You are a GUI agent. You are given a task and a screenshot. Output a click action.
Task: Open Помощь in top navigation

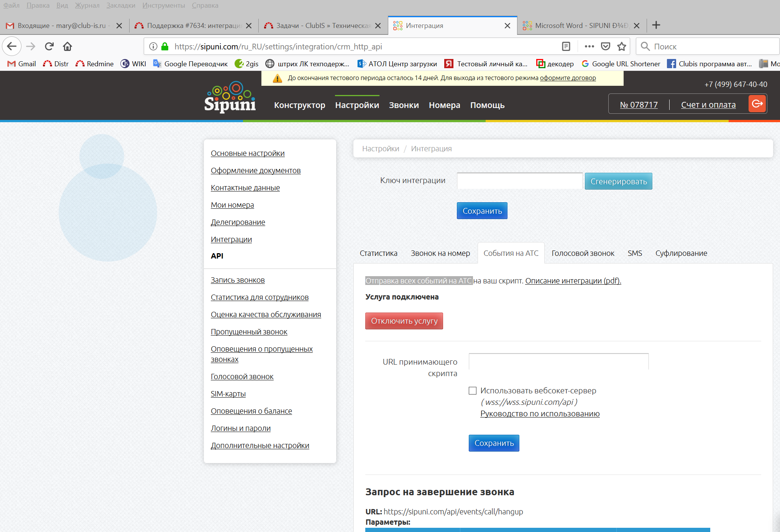point(488,105)
